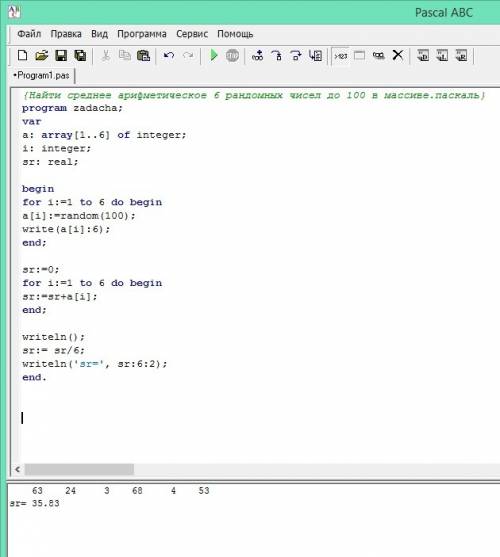Screen dimensions: 500x557
Task: Click the Copy icon in toolbar
Action: click(x=124, y=55)
